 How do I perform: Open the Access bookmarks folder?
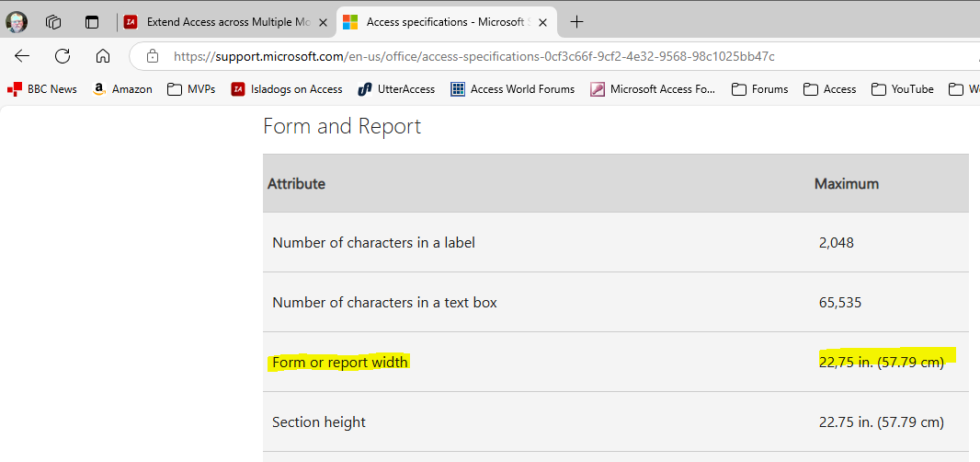click(829, 89)
